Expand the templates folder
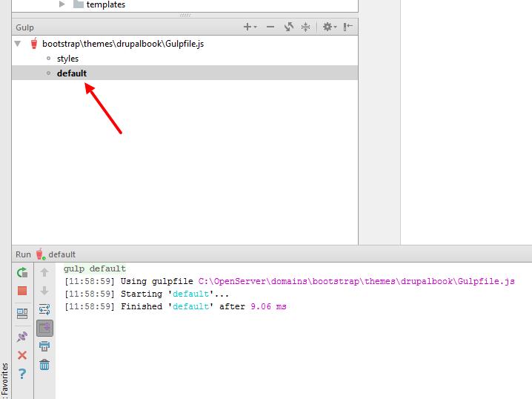Viewport: 532px width, 399px height. [x=62, y=4]
